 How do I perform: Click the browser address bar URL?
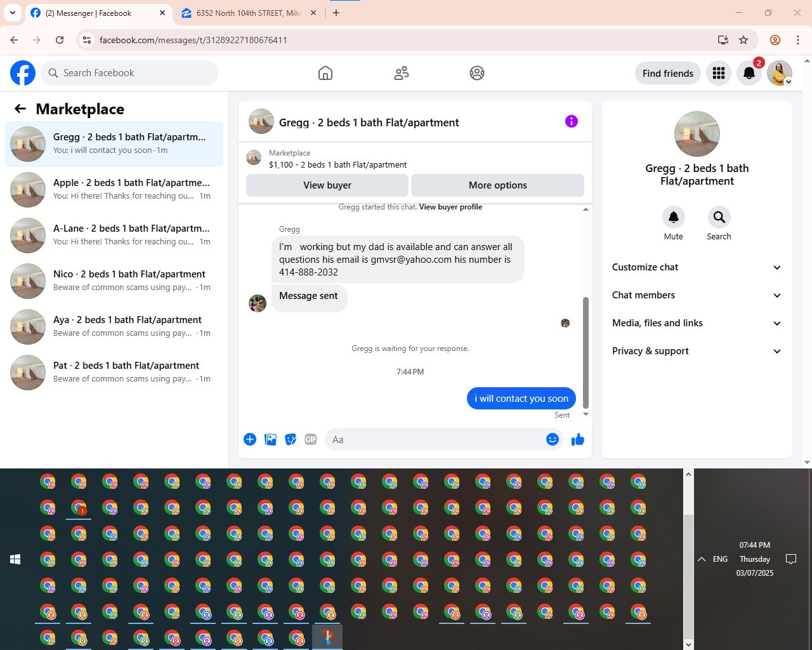pyautogui.click(x=193, y=40)
